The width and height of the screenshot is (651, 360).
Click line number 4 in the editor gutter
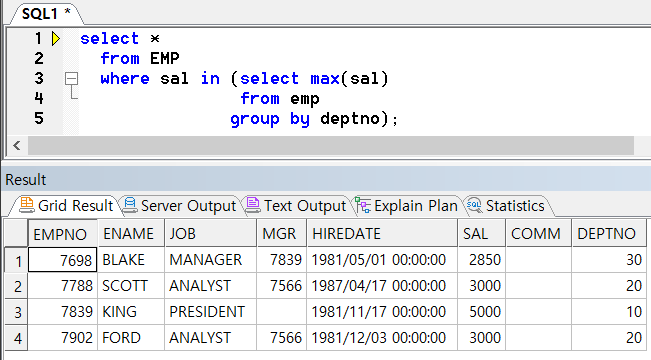(39, 98)
